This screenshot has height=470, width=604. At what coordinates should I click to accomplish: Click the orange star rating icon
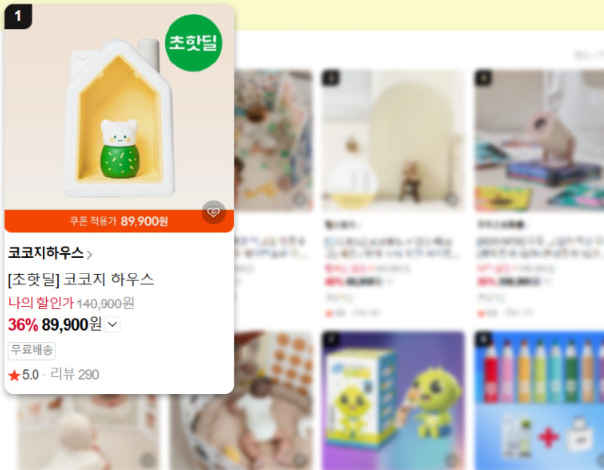(14, 375)
